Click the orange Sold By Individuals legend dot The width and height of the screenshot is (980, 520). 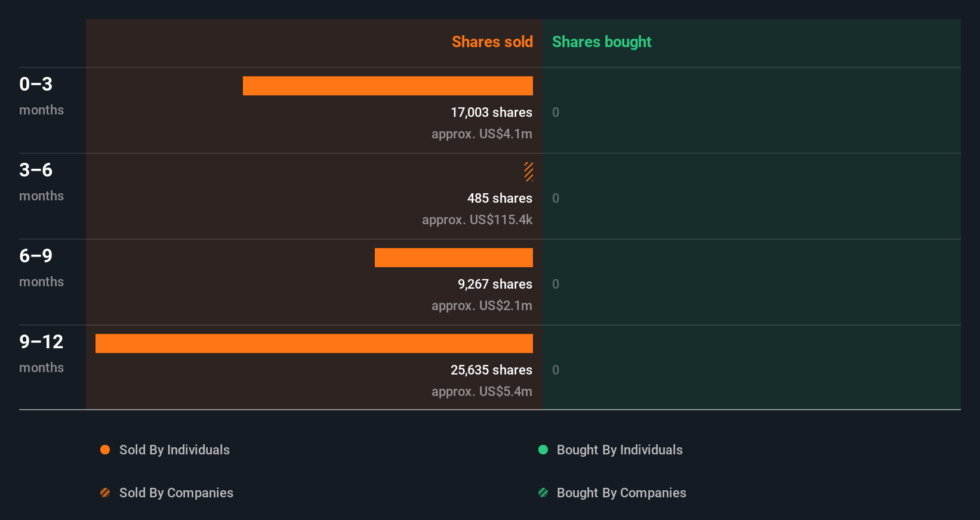pos(105,450)
